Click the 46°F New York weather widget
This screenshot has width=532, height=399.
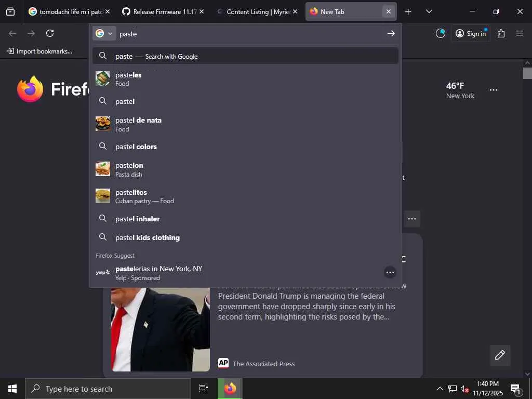point(460,90)
